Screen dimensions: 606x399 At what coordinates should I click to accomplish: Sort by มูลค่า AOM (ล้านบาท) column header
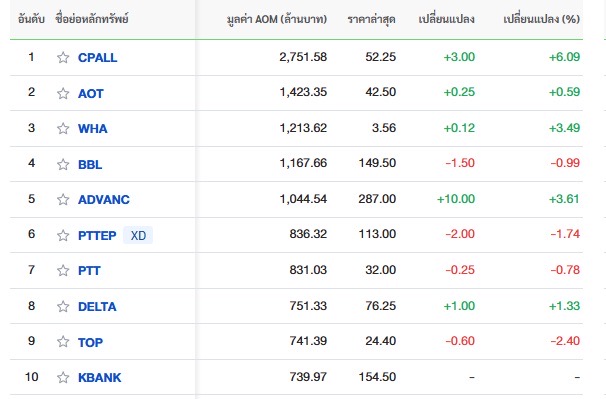coord(277,19)
